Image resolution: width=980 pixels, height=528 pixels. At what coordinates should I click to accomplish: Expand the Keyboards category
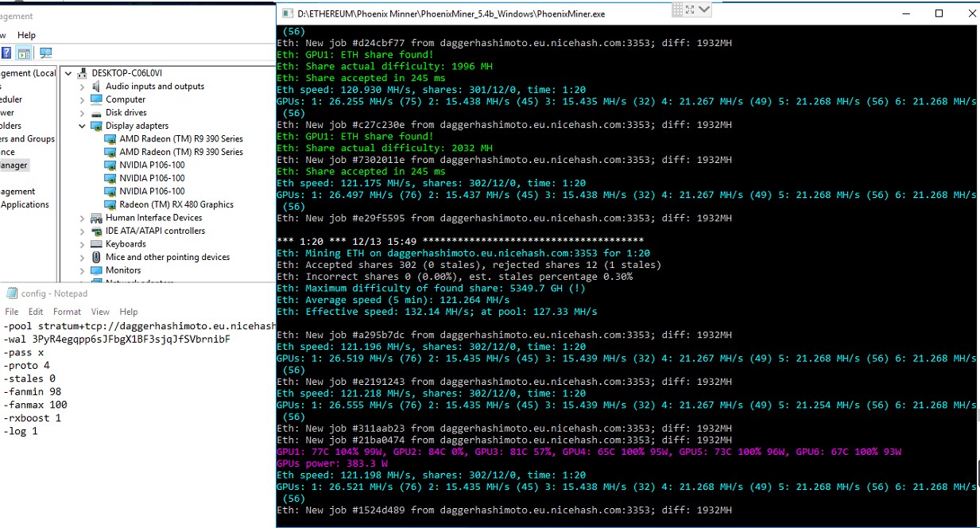click(82, 244)
